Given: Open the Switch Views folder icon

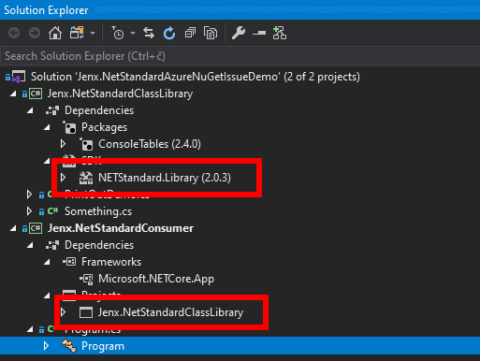Looking at the screenshot, I should tap(77, 33).
